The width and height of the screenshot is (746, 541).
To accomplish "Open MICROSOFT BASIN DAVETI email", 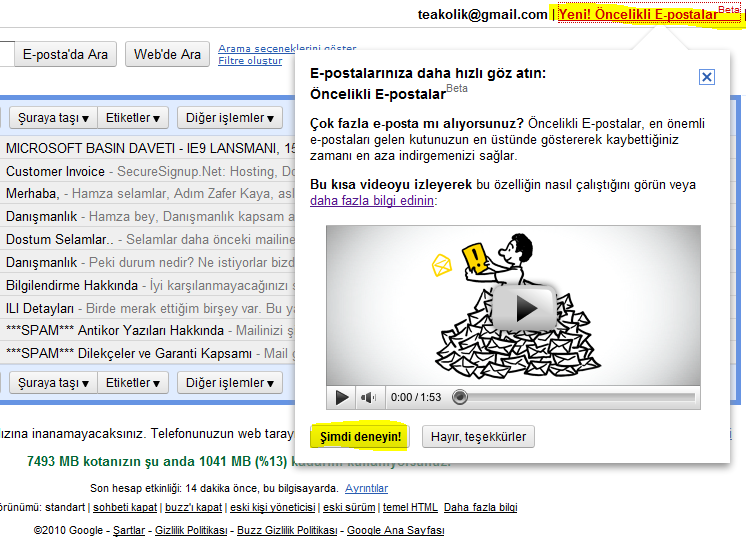I will pos(147,148).
